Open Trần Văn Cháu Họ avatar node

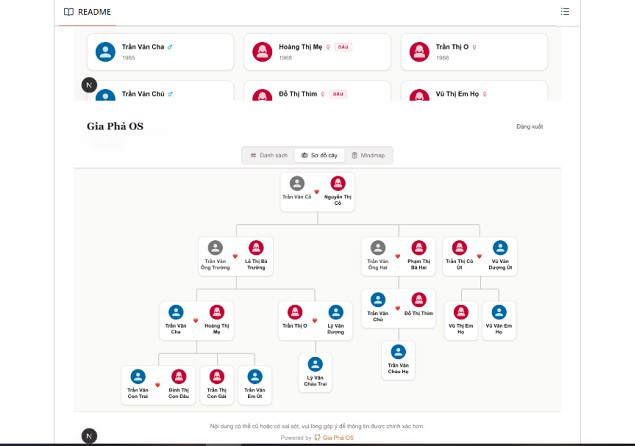(x=398, y=352)
